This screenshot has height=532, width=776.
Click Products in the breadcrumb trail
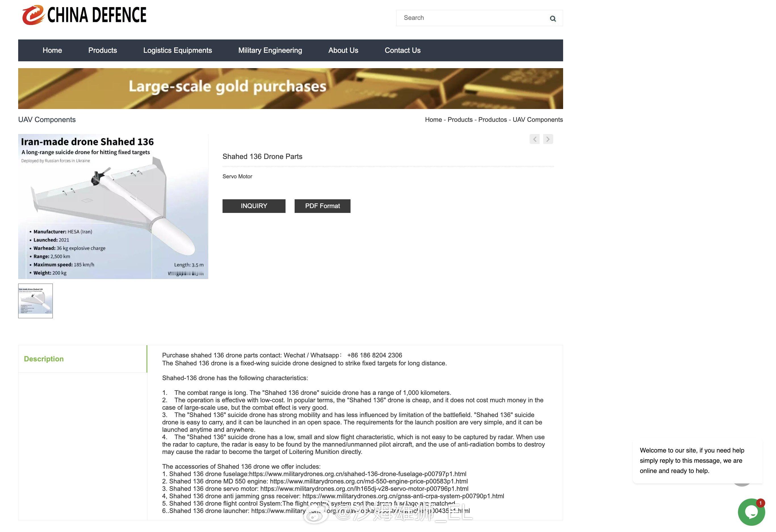pos(460,120)
